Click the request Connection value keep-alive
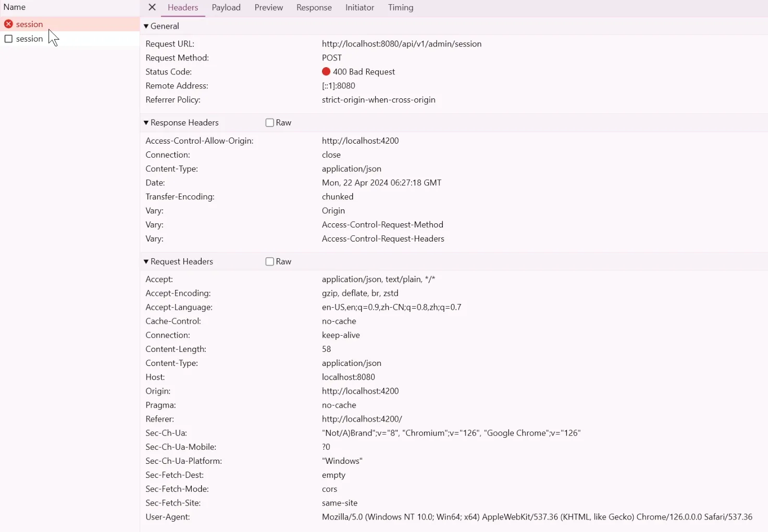 [341, 336]
